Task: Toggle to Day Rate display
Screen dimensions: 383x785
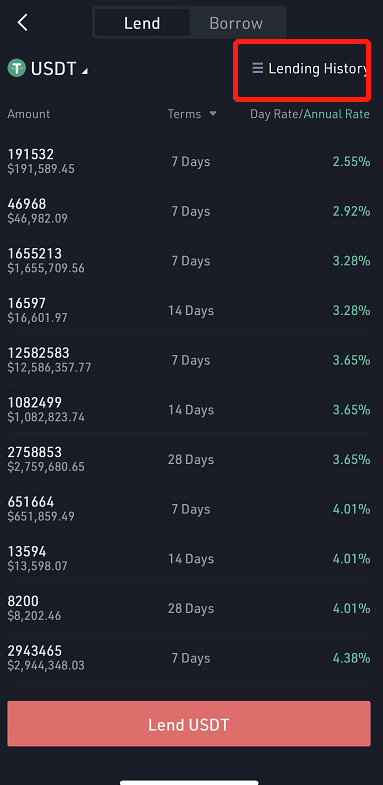Action: click(275, 114)
